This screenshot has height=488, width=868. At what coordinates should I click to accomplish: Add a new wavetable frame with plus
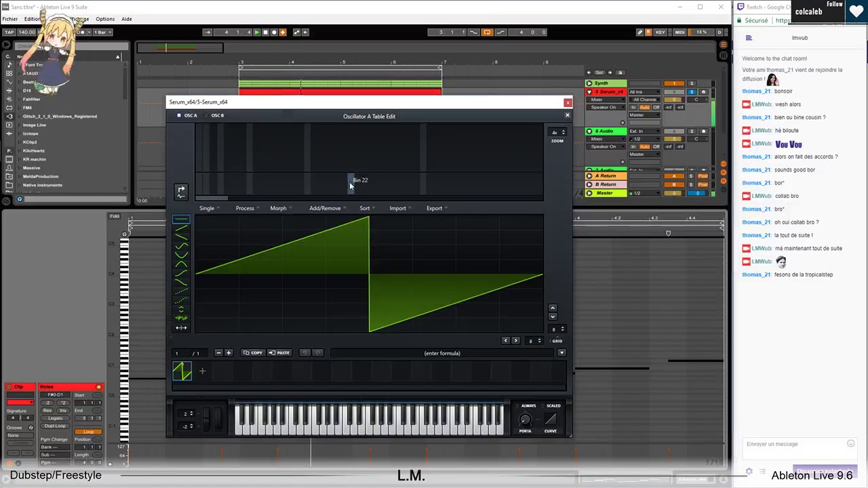pos(202,371)
